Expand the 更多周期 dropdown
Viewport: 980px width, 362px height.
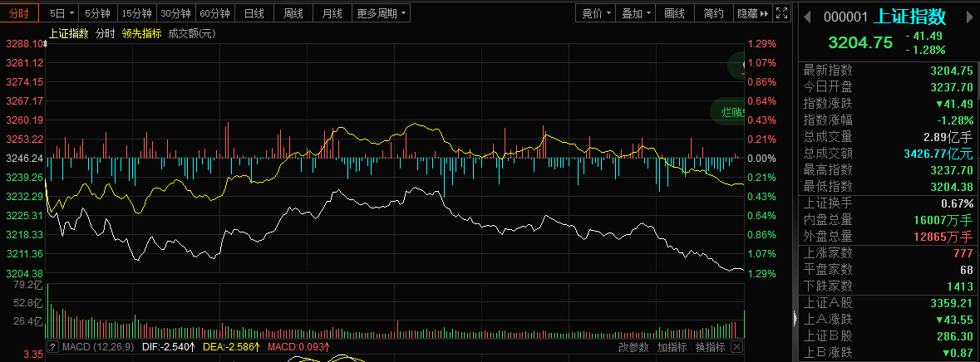pos(382,13)
